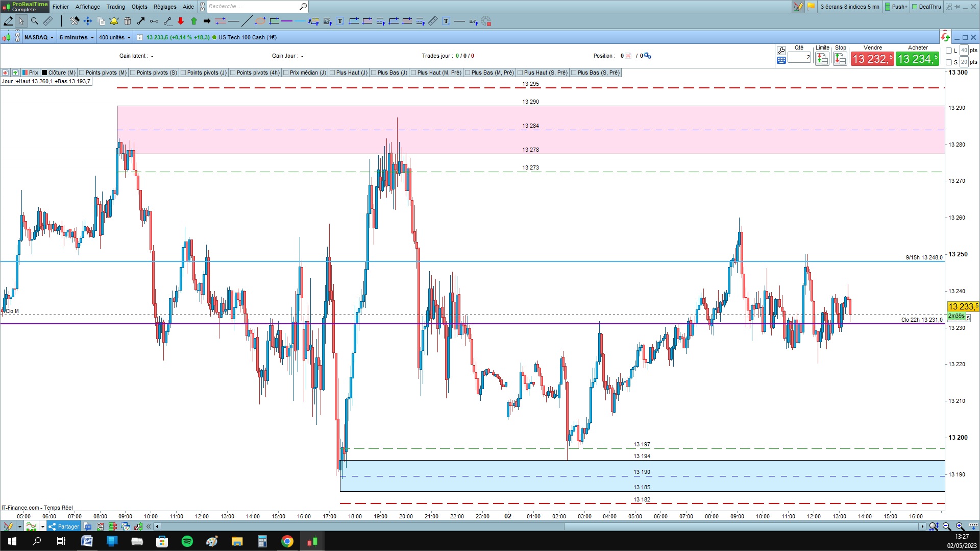
Task: Enable the Plus Haut (J) indicator checkbox
Action: coord(332,73)
